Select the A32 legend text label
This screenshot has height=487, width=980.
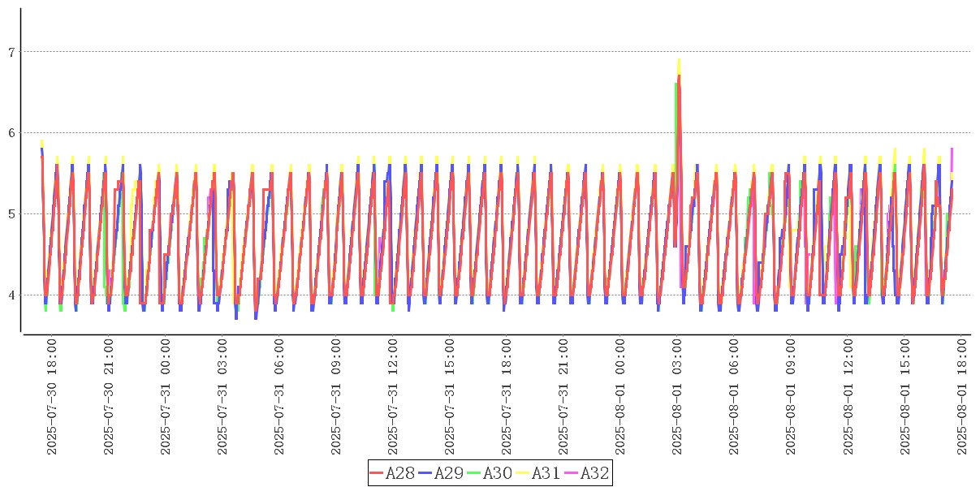[594, 473]
